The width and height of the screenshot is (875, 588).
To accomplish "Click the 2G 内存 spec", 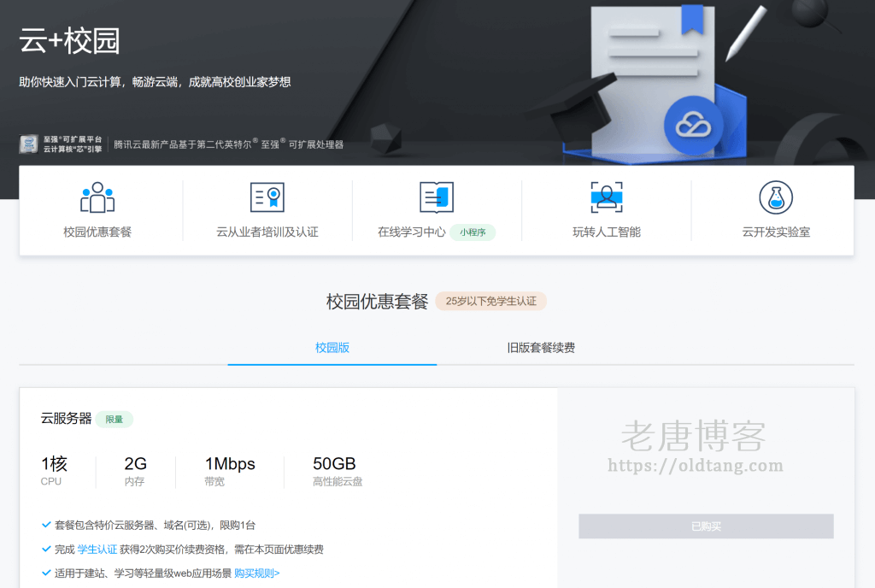I will click(x=135, y=471).
